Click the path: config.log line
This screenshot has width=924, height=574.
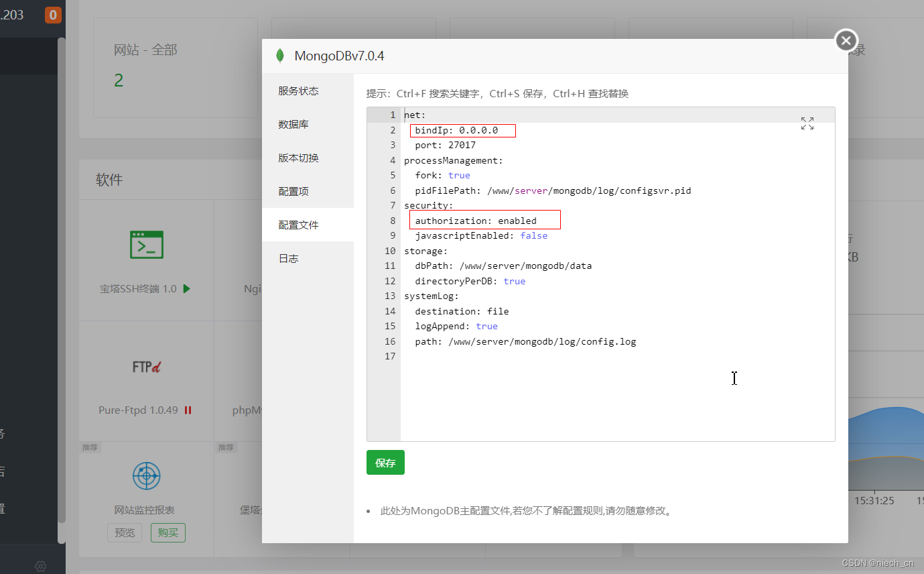pyautogui.click(x=525, y=341)
